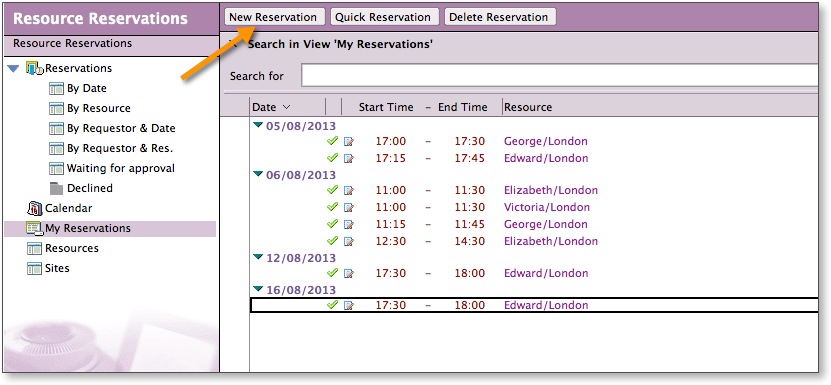This screenshot has width=831, height=385.
Task: Click edit icon for 17:00 George/London reservation
Action: pos(349,142)
